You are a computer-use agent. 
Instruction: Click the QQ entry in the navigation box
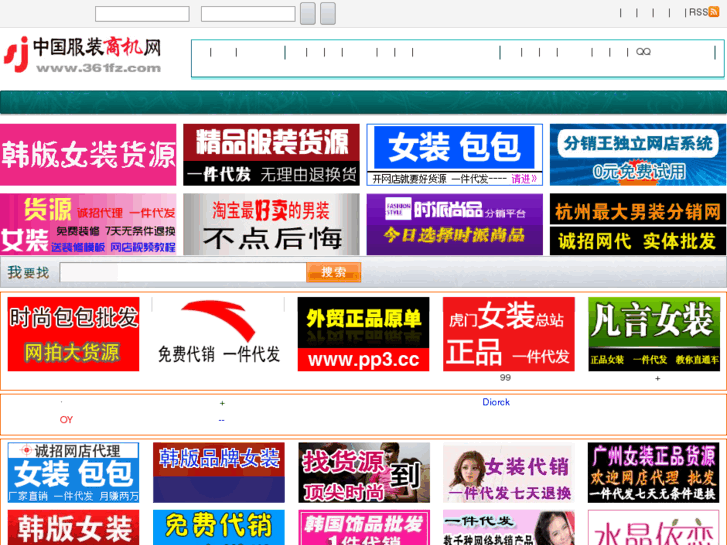click(x=643, y=51)
